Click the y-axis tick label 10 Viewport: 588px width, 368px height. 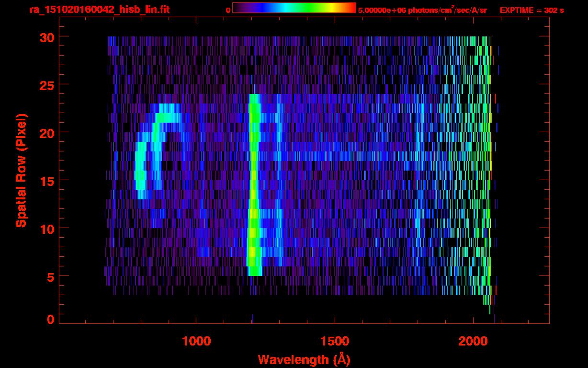(x=47, y=229)
